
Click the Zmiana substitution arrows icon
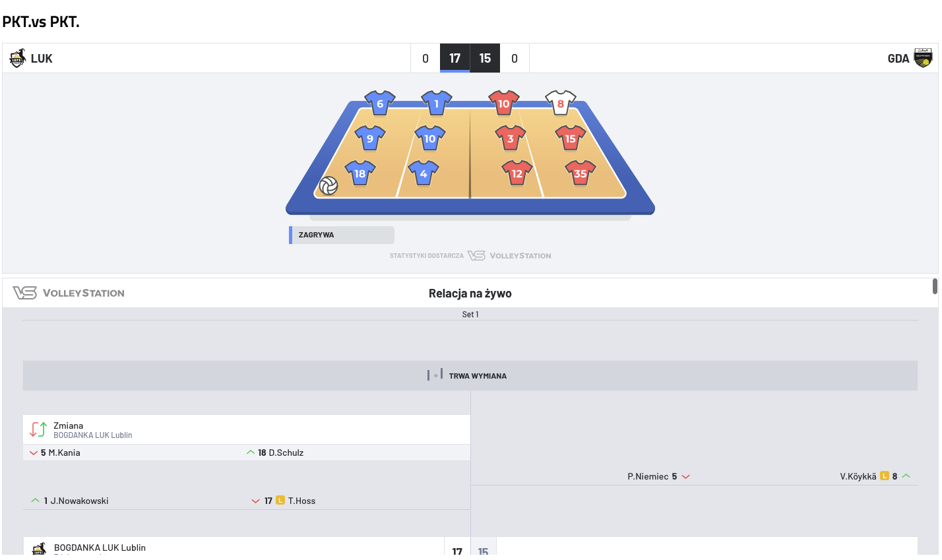click(38, 429)
